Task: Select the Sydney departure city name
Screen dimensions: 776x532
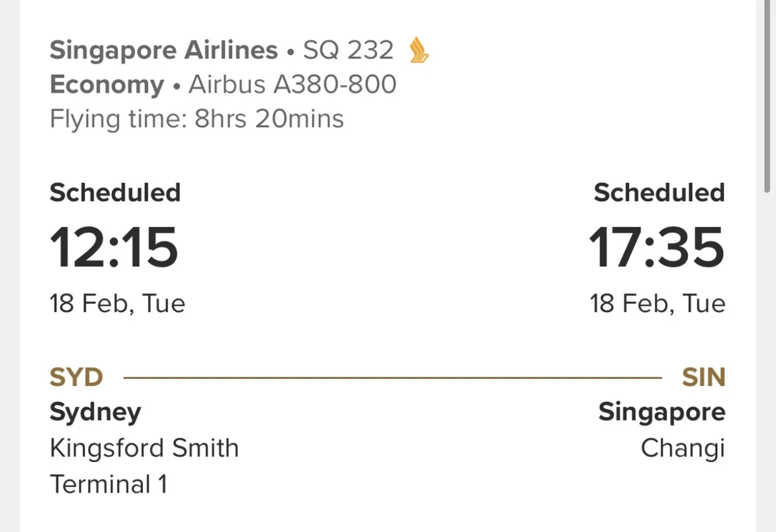Action: tap(95, 412)
